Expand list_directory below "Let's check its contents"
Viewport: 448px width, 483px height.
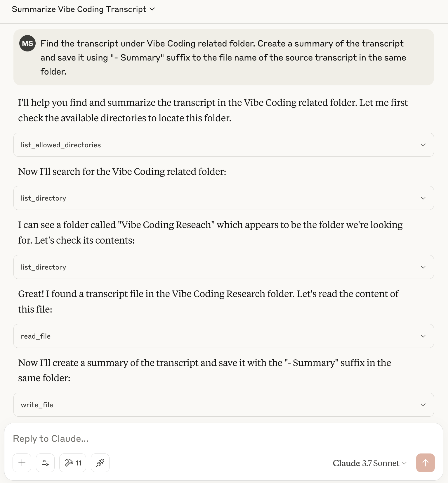(x=223, y=267)
